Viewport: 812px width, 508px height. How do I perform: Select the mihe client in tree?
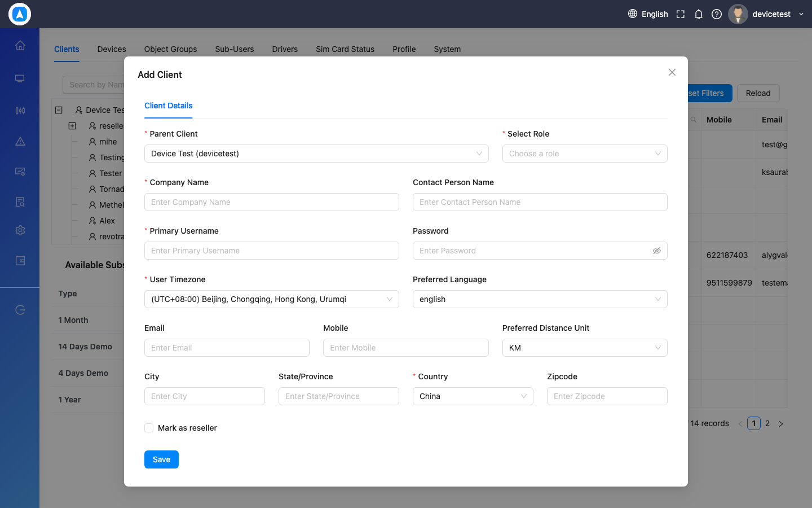[108, 142]
